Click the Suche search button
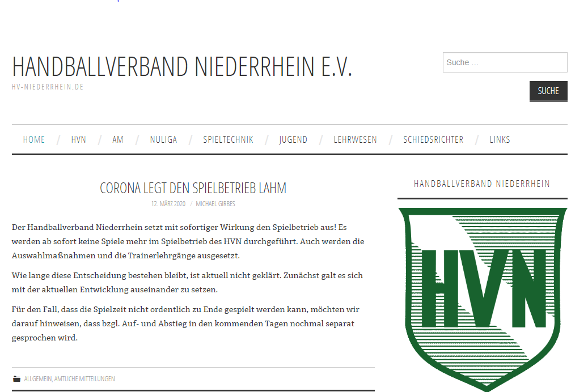 (x=548, y=91)
